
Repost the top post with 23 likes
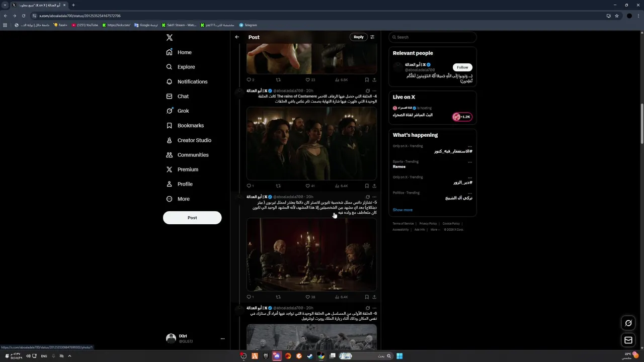[278, 79]
